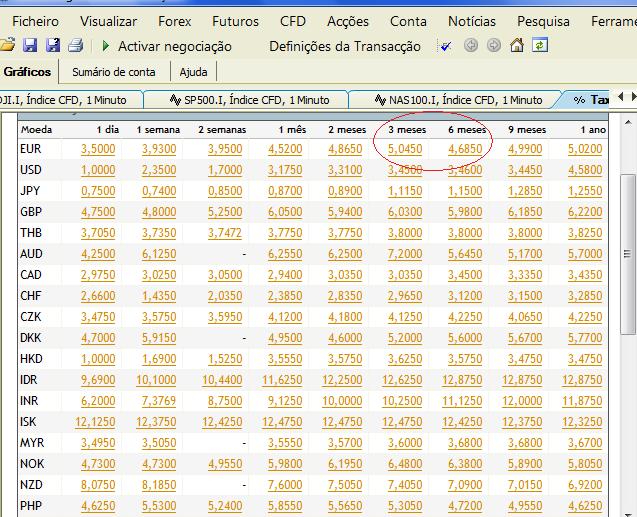Click ISK 1 ano rate 12,3250
This screenshot has height=517, width=637.
(x=582, y=422)
